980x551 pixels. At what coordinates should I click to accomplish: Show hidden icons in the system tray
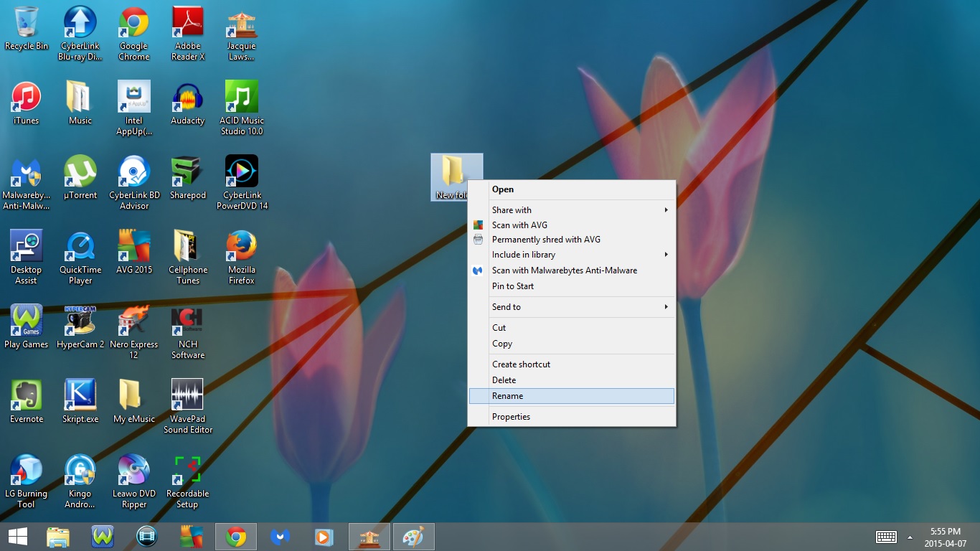point(910,537)
